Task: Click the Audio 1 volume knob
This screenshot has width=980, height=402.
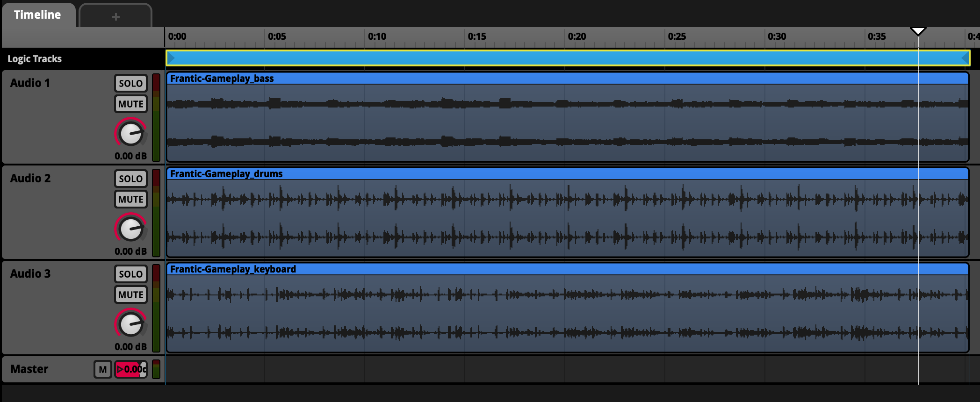Action: 130,134
